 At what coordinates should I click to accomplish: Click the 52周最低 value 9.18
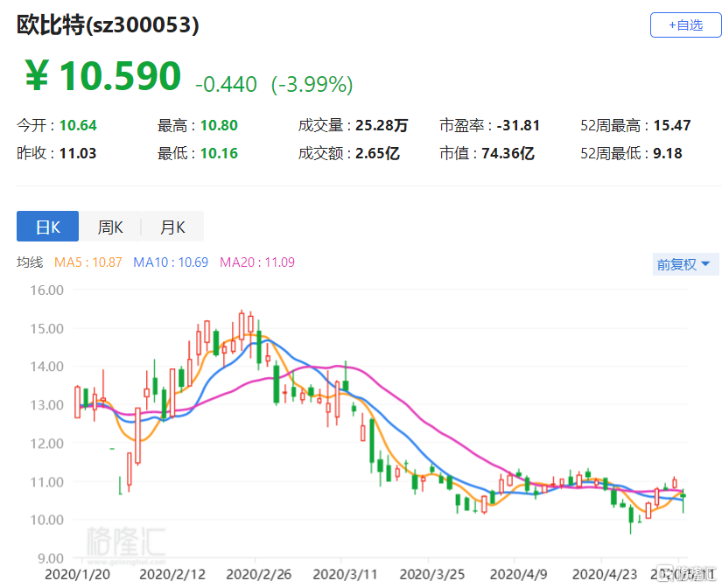[668, 153]
